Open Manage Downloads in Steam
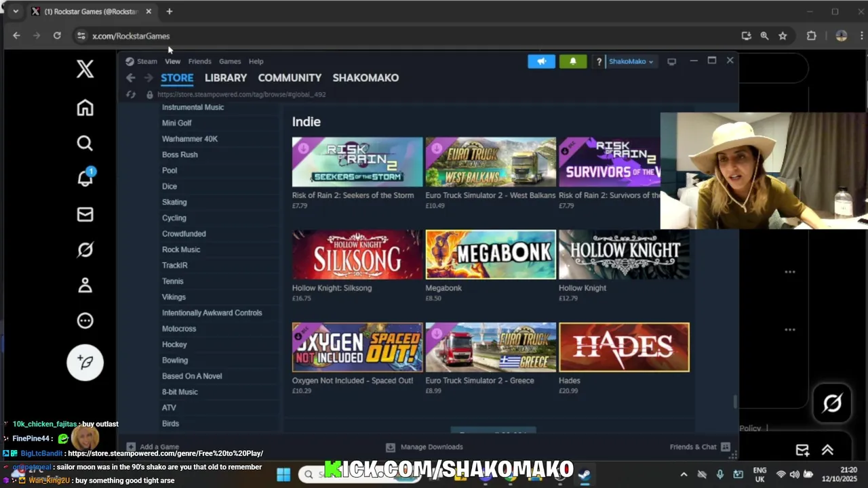The width and height of the screenshot is (868, 488). pos(425,447)
